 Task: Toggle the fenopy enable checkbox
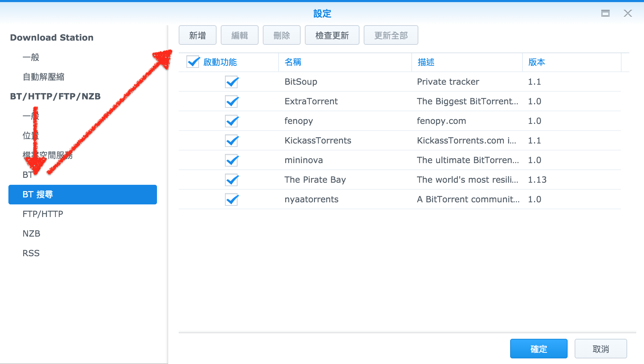point(232,121)
